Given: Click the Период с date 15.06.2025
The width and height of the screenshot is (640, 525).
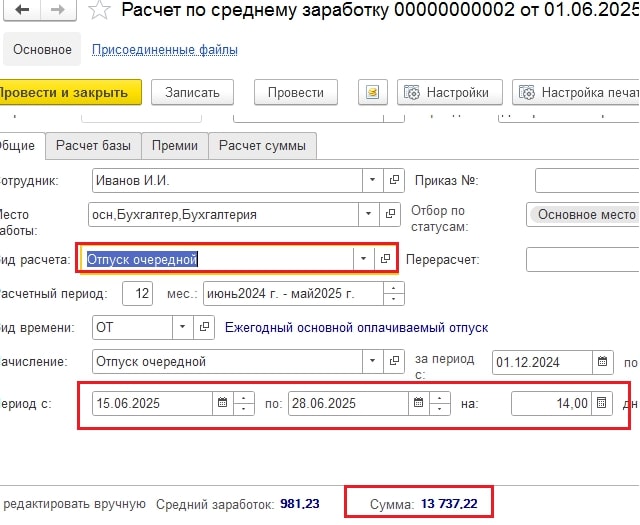Looking at the screenshot, I should (152, 403).
